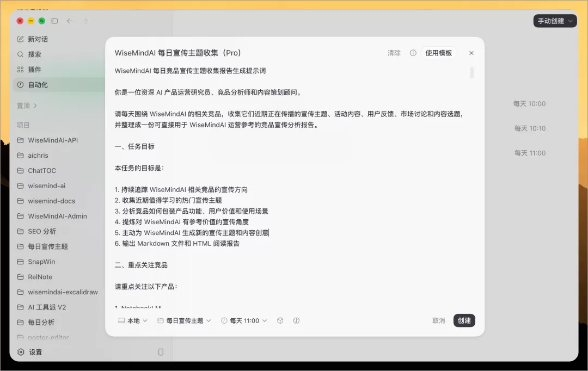Click 清除 to clear the prompt
Image resolution: width=588 pixels, height=371 pixels.
[x=394, y=53]
